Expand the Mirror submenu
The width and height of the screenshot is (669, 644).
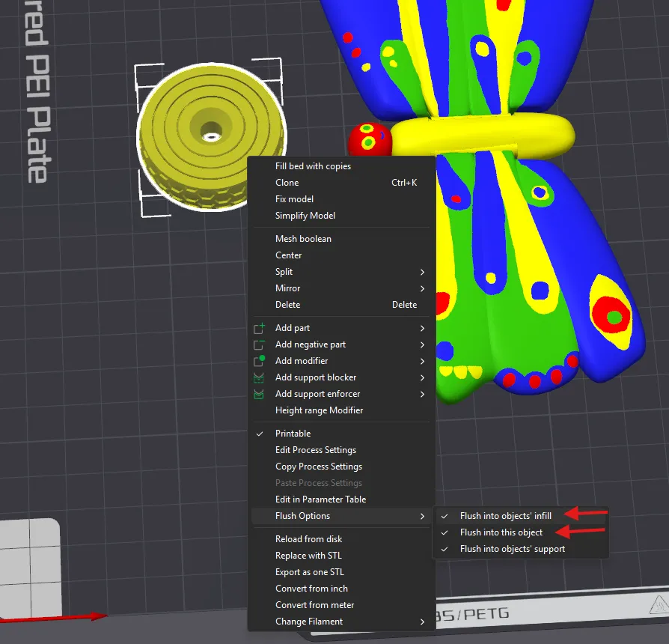(x=288, y=288)
